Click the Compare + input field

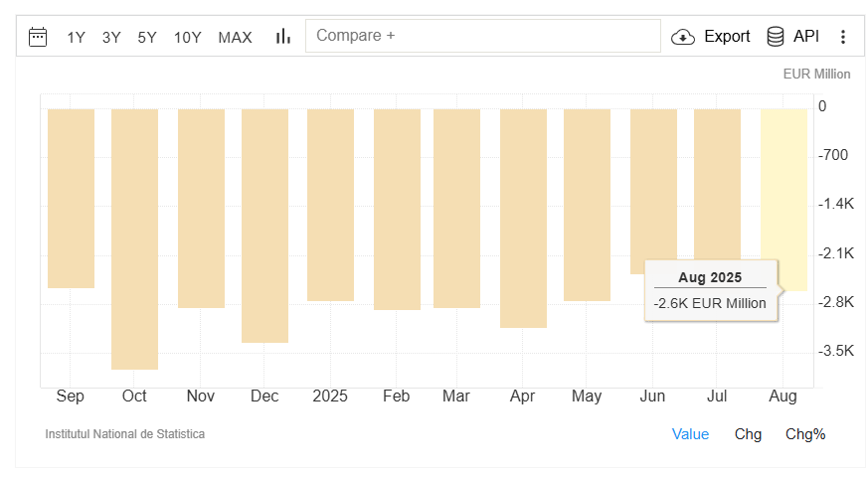pyautogui.click(x=483, y=36)
